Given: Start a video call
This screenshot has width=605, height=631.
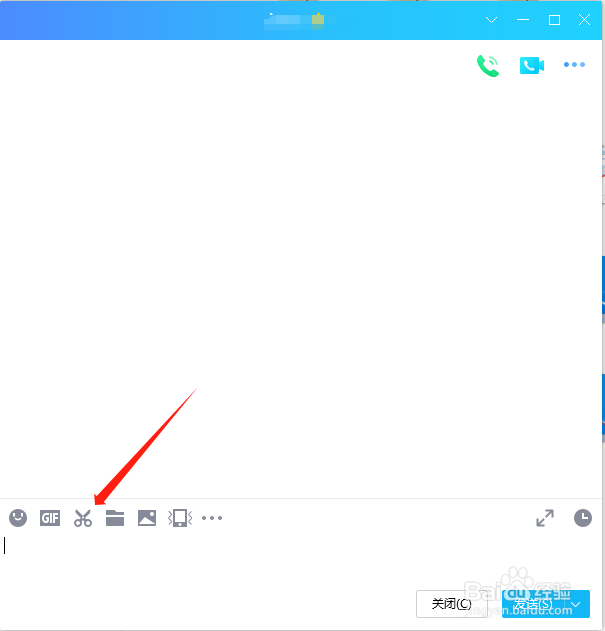Looking at the screenshot, I should (x=532, y=65).
